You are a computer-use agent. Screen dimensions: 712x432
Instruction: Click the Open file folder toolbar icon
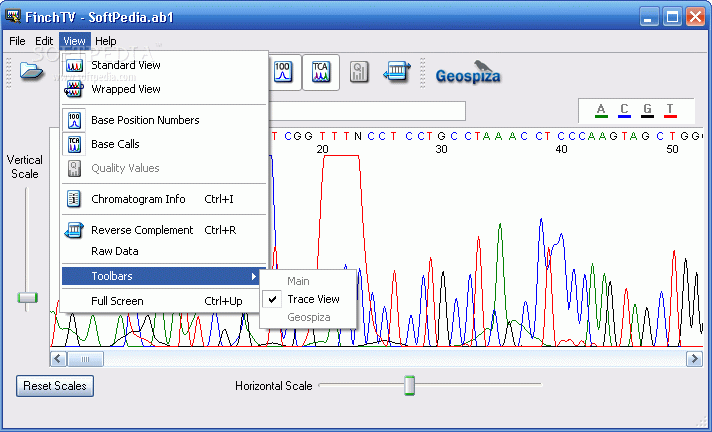pyautogui.click(x=31, y=71)
